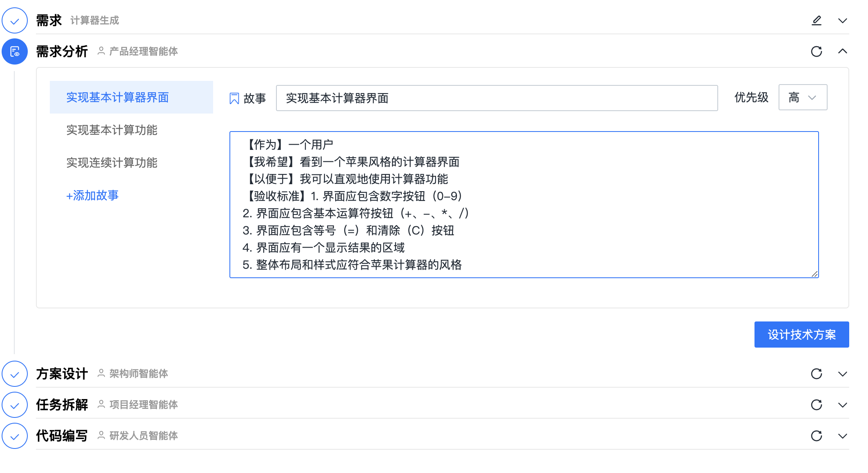Click the 代码编写 completed check circle
Image resolution: width=868 pixels, height=473 pixels.
click(x=15, y=436)
